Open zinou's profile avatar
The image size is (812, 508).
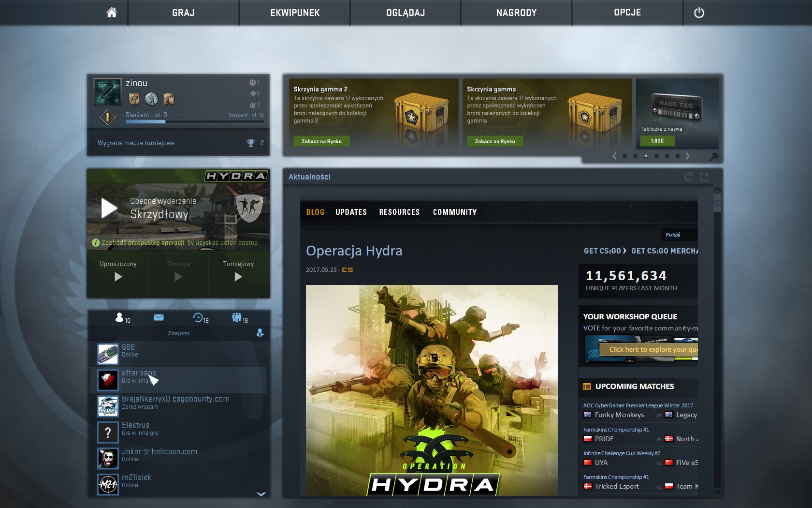point(107,92)
